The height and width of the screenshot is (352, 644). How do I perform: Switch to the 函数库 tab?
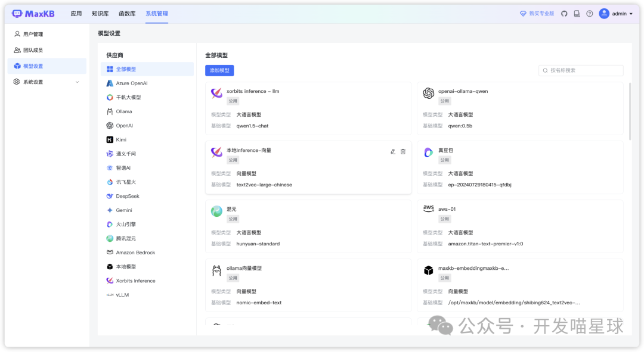tap(127, 14)
